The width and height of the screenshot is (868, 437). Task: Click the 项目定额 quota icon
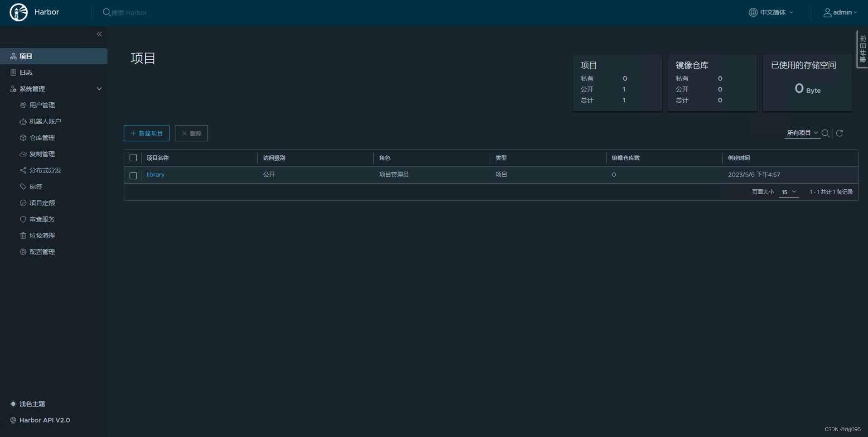(23, 203)
